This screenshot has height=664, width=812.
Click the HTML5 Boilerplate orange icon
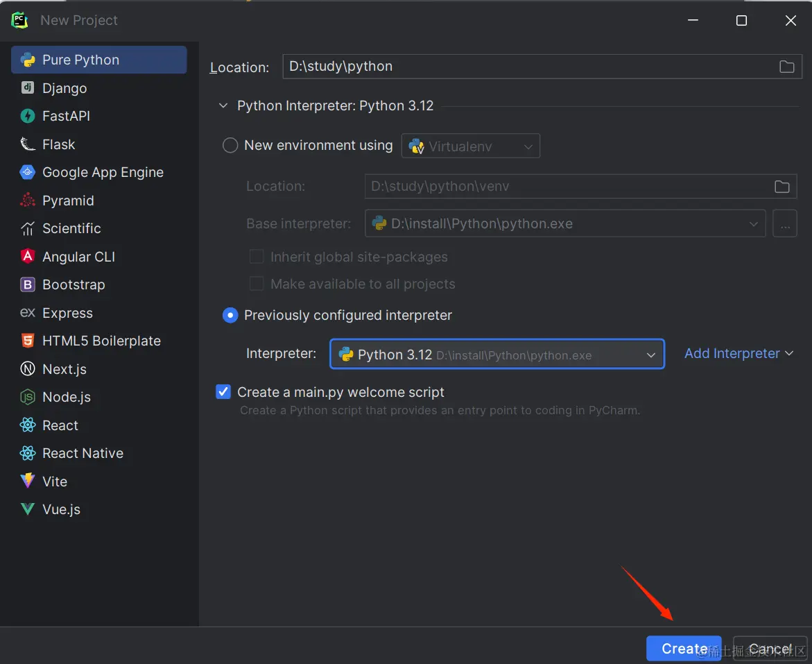tap(28, 341)
